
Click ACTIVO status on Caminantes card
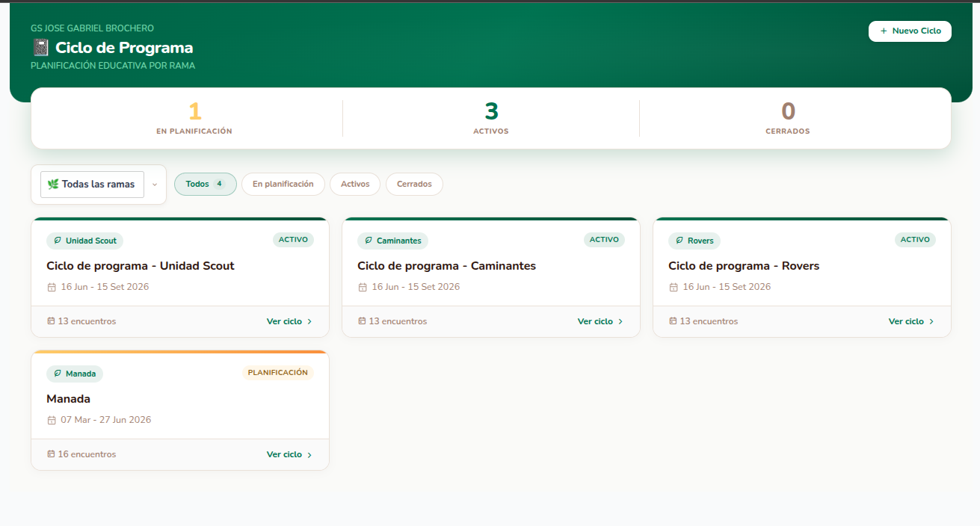(x=604, y=240)
